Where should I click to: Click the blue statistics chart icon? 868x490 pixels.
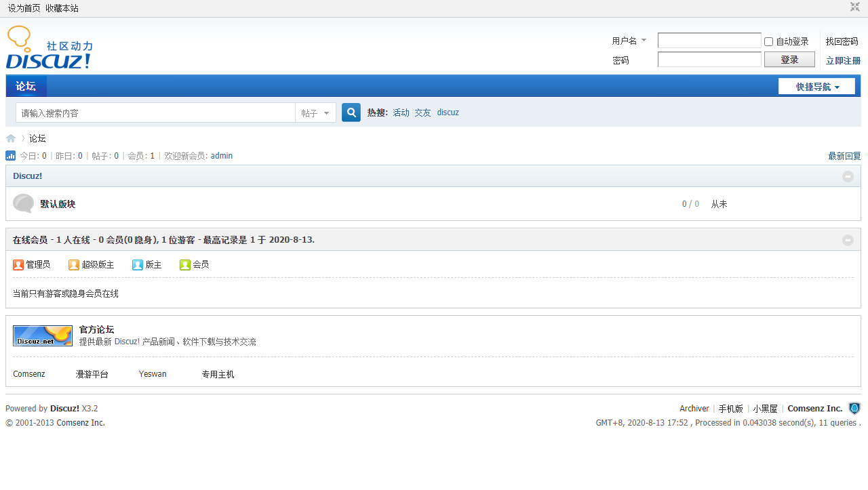tap(11, 156)
